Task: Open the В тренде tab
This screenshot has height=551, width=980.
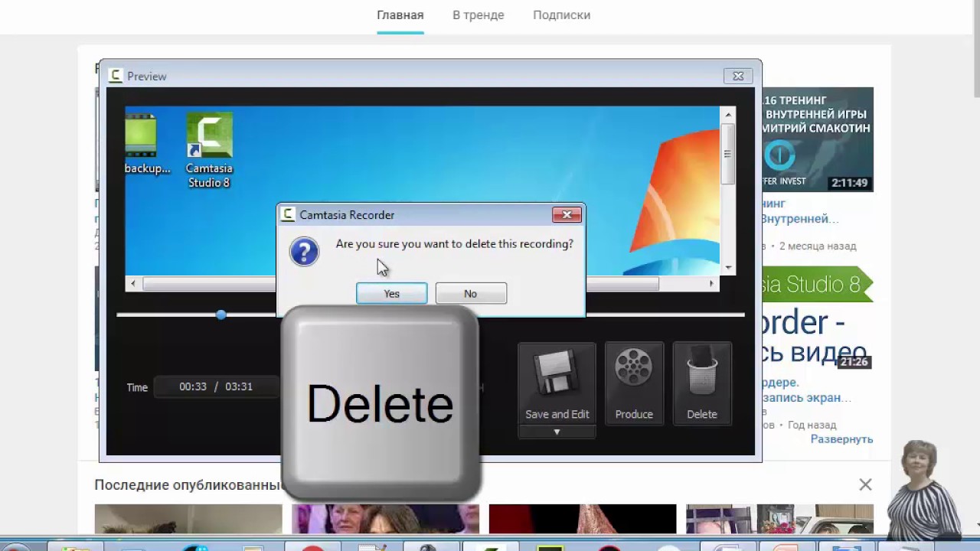Action: [x=479, y=15]
